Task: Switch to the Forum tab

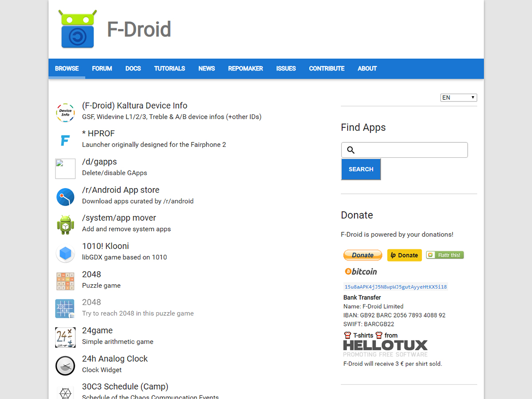Action: 102,69
